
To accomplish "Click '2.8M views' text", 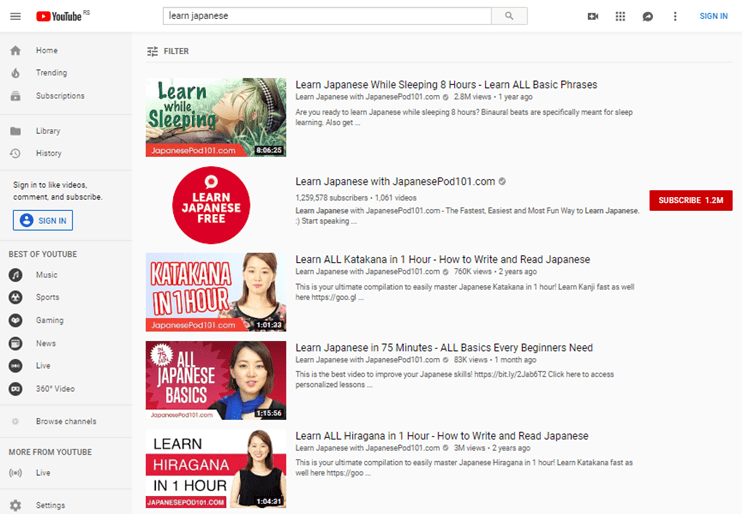I will [x=472, y=97].
